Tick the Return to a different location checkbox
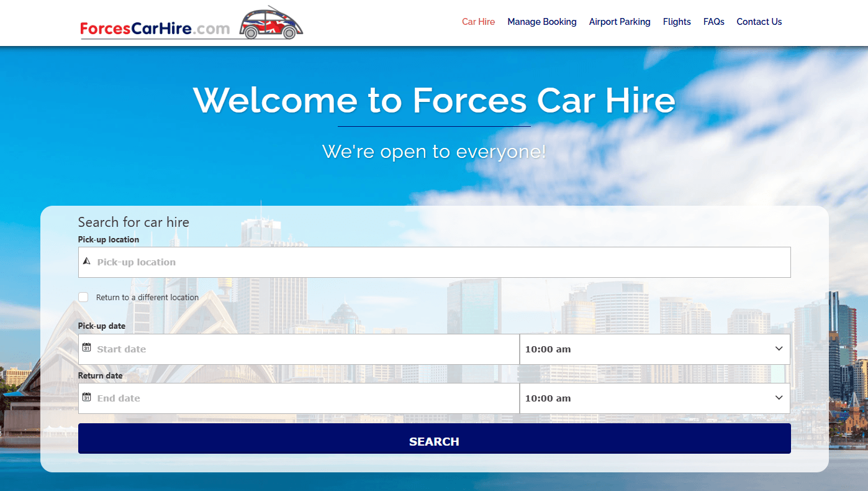 83,297
